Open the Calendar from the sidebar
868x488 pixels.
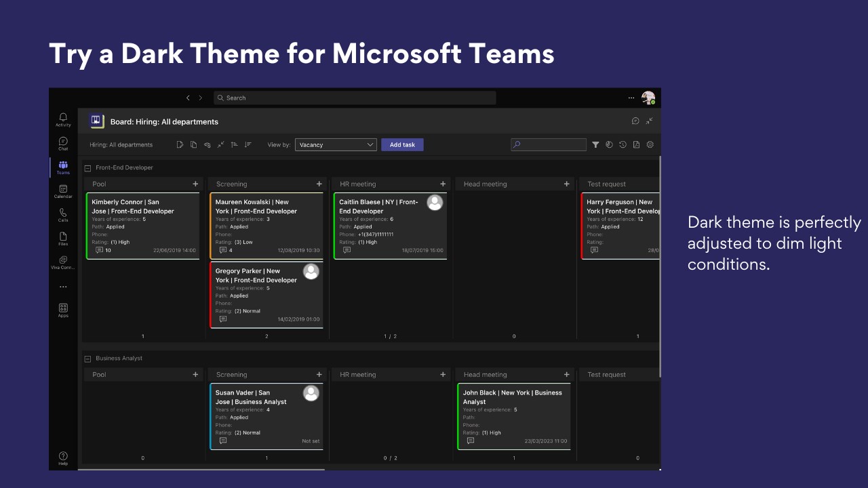[63, 191]
